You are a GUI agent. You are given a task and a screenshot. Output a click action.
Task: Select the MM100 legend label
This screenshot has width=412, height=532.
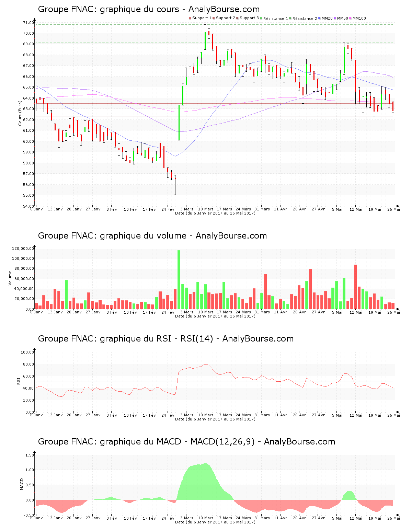359,18
